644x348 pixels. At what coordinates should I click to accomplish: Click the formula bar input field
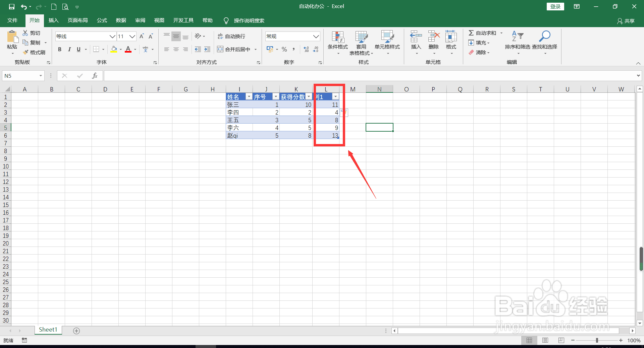tap(369, 76)
